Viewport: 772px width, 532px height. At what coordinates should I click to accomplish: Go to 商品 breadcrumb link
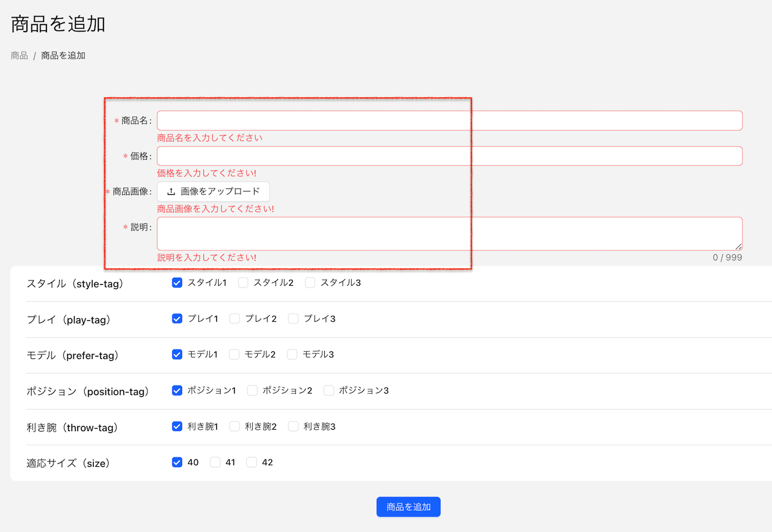coord(19,56)
